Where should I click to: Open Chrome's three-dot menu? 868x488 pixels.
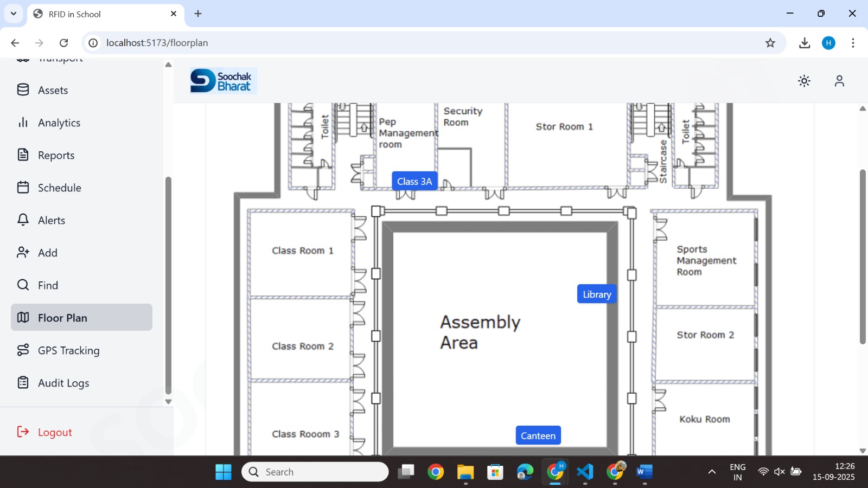(853, 42)
